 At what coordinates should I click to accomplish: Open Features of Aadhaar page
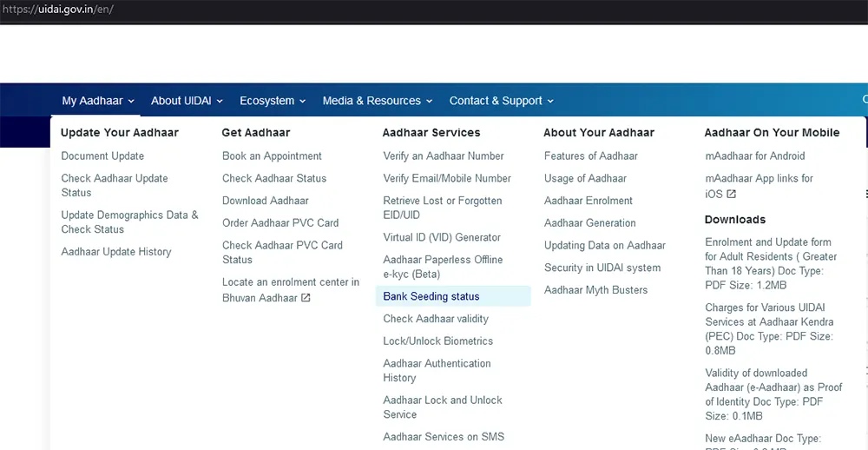(590, 156)
